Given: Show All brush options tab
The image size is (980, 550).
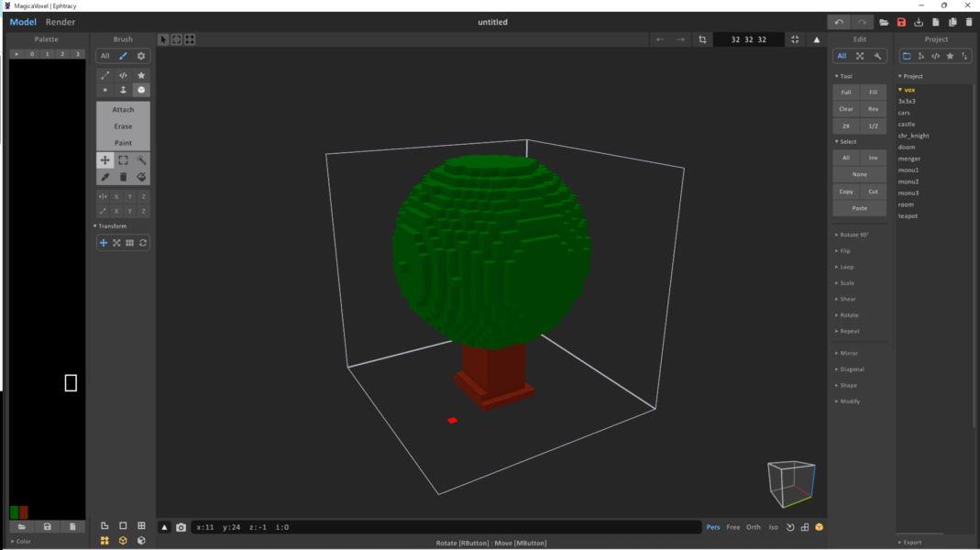Looking at the screenshot, I should [105, 56].
